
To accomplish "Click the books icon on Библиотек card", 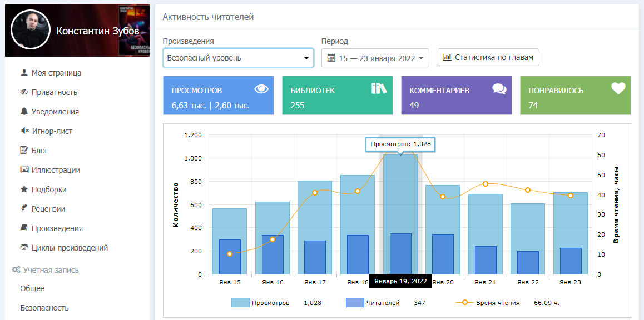I will 379,89.
